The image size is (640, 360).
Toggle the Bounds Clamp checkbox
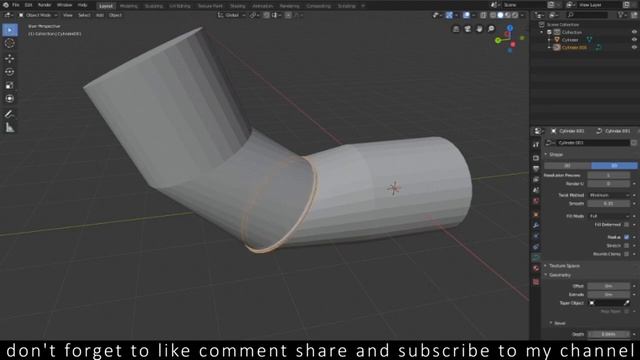point(627,254)
